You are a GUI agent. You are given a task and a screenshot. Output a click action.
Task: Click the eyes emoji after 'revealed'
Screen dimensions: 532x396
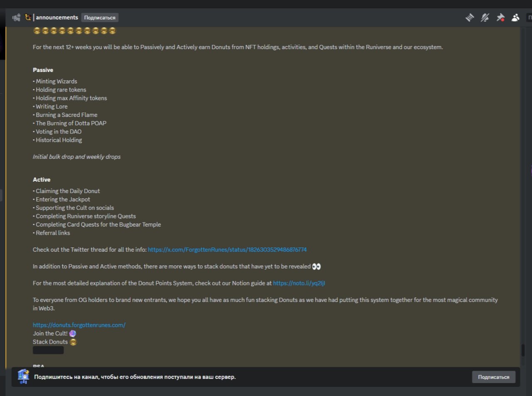[316, 267]
